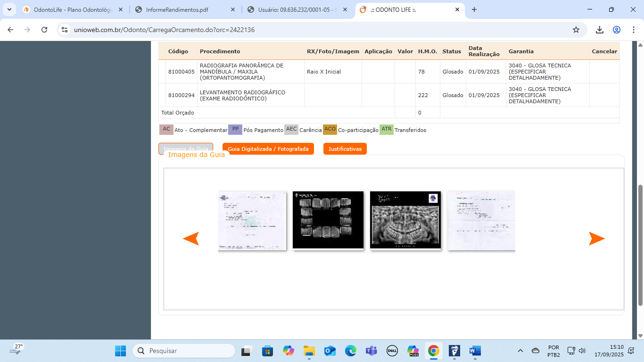Open Outlook from the taskbar
Image resolution: width=644 pixels, height=362 pixels.
[330, 351]
